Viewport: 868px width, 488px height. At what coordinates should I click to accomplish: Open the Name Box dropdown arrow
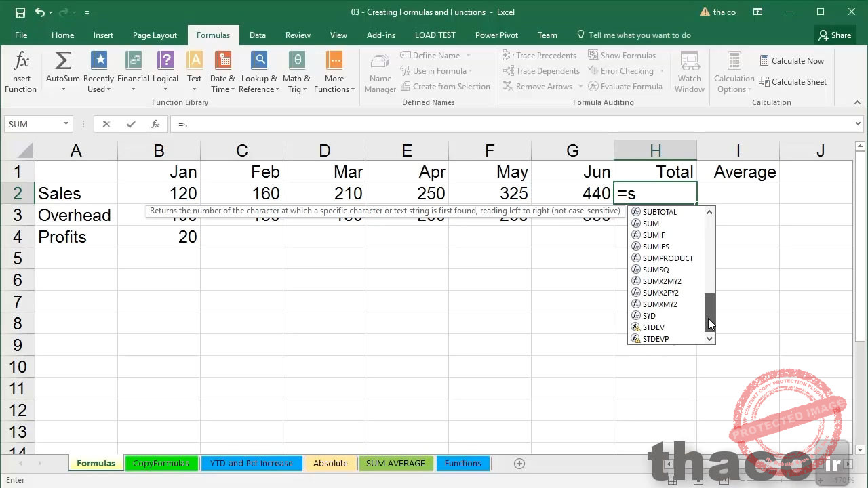(x=66, y=124)
